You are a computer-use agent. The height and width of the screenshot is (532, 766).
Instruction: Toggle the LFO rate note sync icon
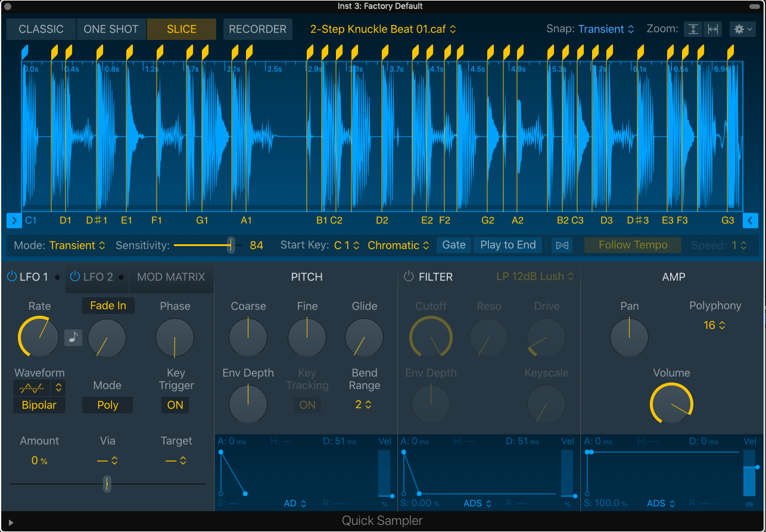pos(73,337)
